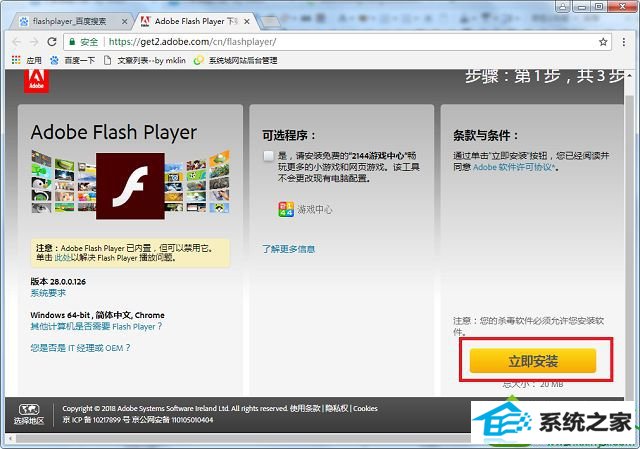Open 其他计算机是否需要 Flash Player link
This screenshot has height=449, width=640.
[x=96, y=327]
